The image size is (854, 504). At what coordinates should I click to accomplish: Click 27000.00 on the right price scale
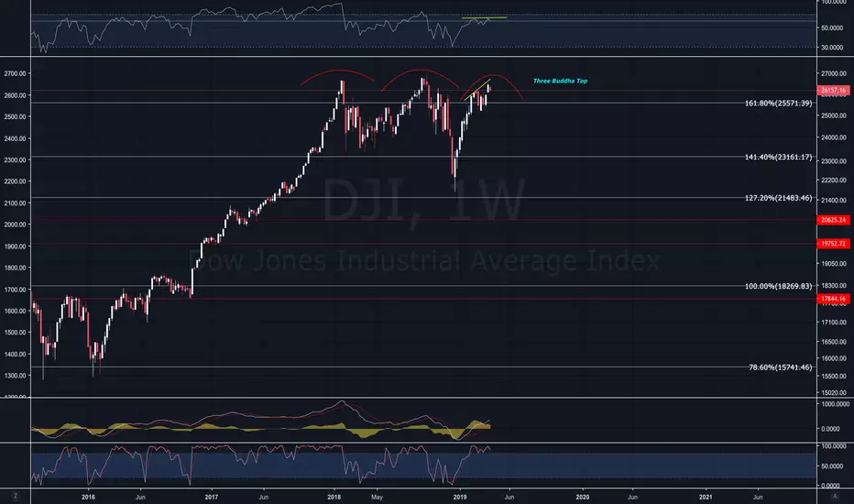pos(833,73)
